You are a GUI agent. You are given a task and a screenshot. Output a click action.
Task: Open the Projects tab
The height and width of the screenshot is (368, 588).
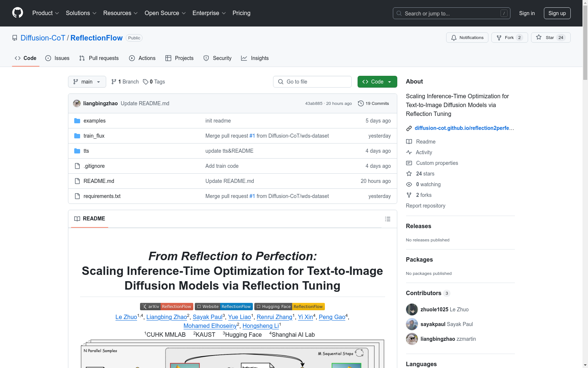(179, 58)
